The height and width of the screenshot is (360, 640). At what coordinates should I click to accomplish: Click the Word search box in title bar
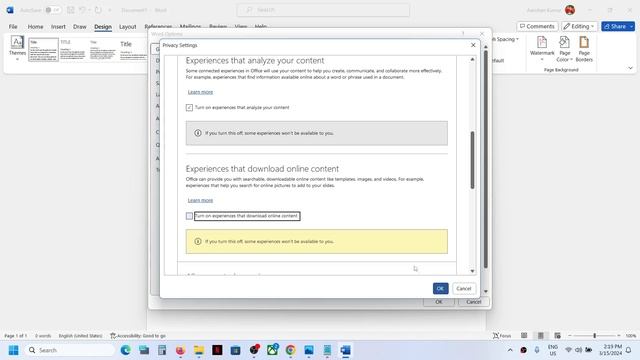click(x=323, y=10)
